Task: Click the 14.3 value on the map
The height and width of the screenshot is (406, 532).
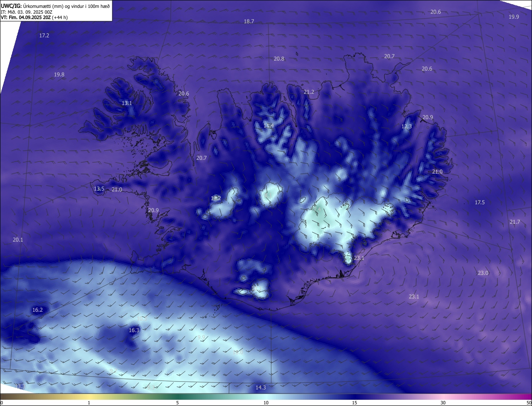Action: [x=261, y=388]
